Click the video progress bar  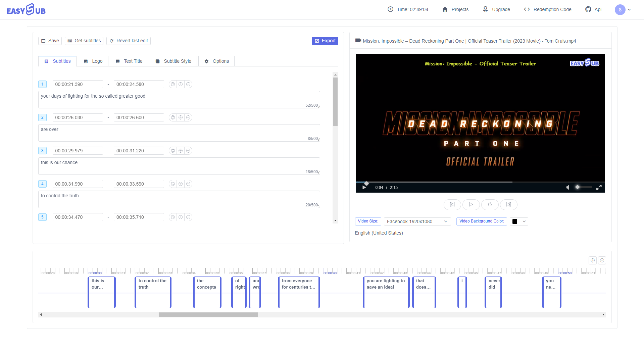pyautogui.click(x=480, y=182)
